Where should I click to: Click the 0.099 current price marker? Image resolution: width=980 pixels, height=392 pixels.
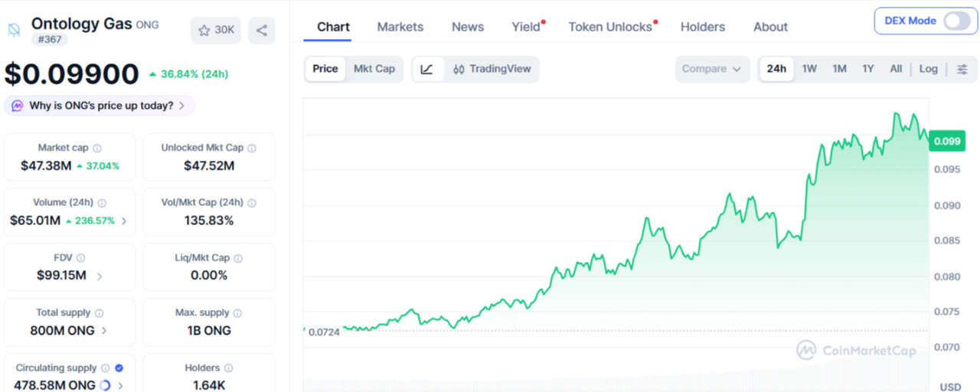tap(947, 141)
